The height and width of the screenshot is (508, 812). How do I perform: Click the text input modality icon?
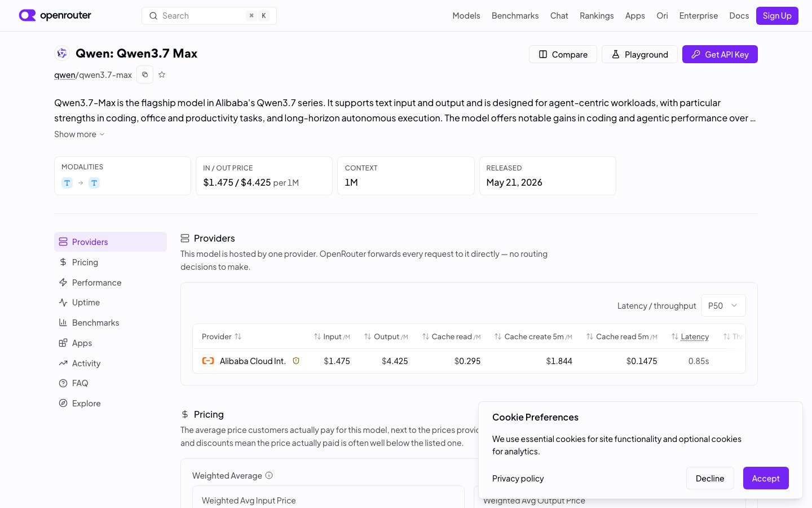point(67,183)
